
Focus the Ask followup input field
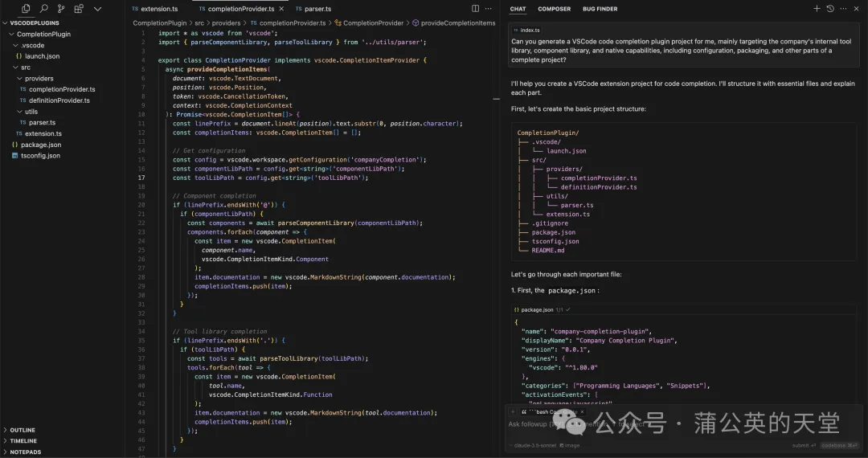tap(684, 424)
